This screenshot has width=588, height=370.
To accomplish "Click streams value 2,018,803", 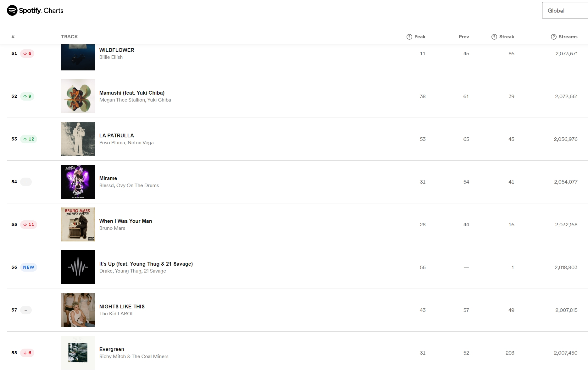I will pyautogui.click(x=566, y=267).
